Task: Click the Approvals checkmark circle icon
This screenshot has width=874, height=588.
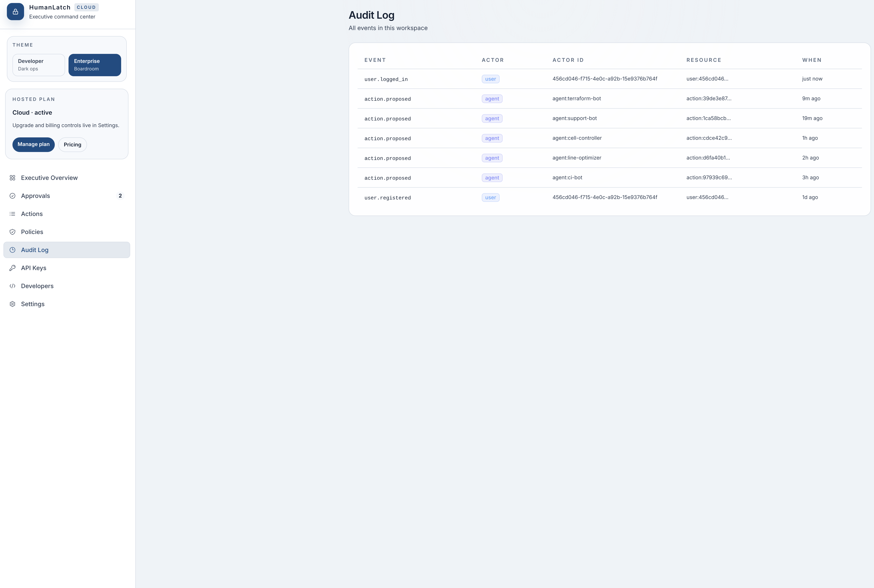Action: tap(12, 196)
